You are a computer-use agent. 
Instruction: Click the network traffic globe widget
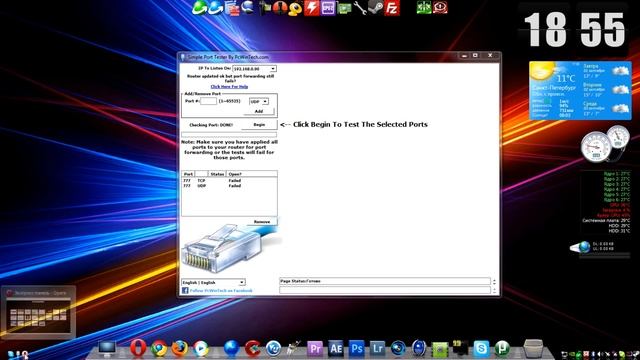click(x=580, y=247)
